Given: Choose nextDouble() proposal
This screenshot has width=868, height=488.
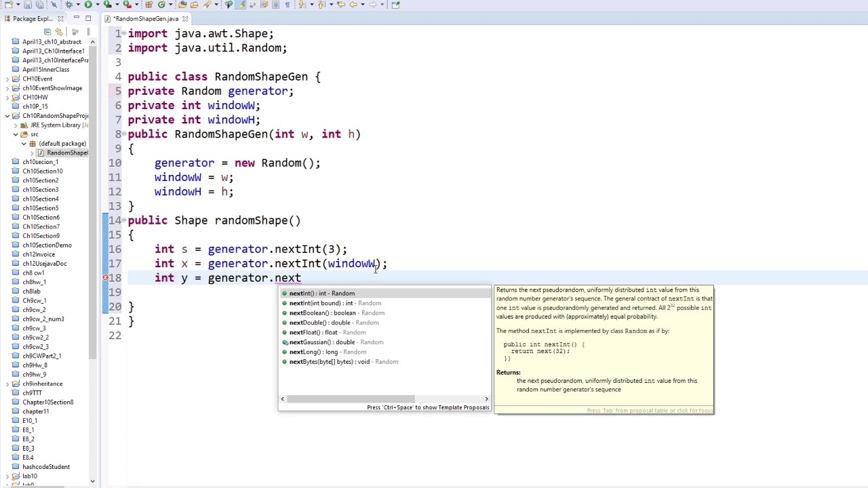Looking at the screenshot, I should (x=384, y=323).
